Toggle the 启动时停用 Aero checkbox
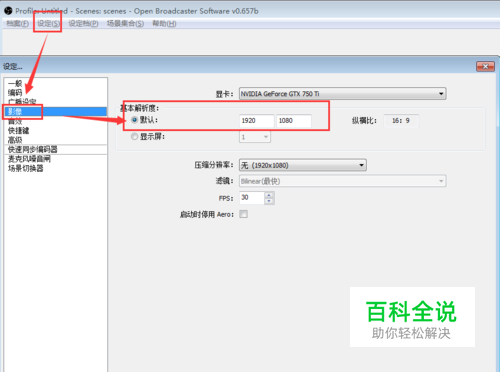 (244, 214)
